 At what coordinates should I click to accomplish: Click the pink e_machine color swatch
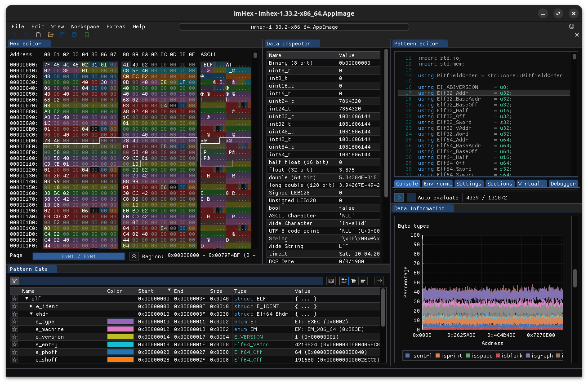pyautogui.click(x=120, y=329)
